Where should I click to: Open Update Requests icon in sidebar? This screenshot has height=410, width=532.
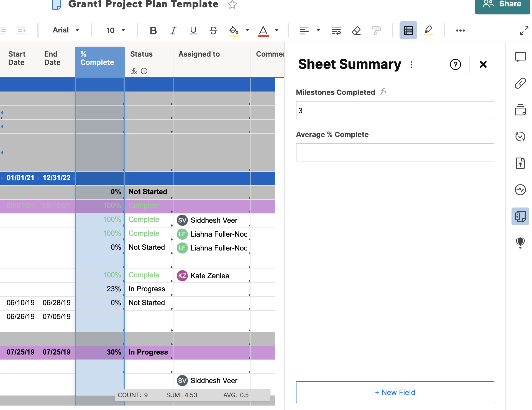pyautogui.click(x=520, y=136)
